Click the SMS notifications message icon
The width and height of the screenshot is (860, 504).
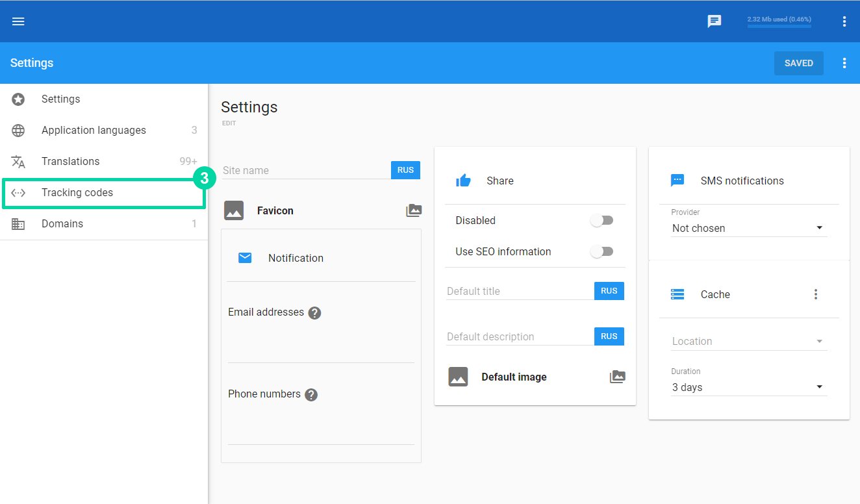pyautogui.click(x=677, y=181)
